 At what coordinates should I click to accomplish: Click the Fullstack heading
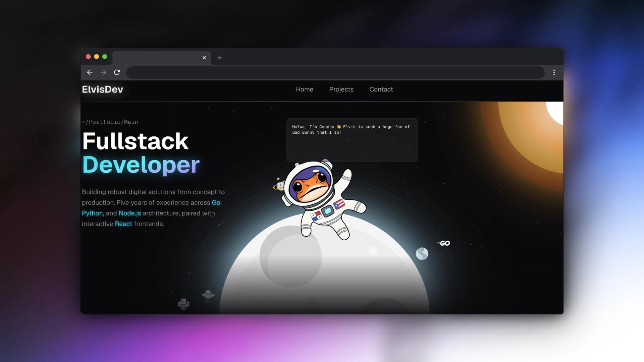coord(136,141)
